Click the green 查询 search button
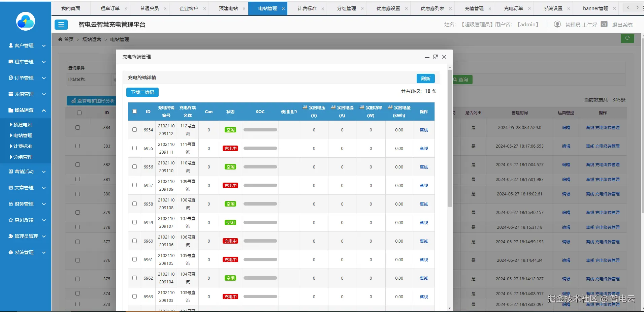Screen dimensions: 644x312 (x=462, y=80)
